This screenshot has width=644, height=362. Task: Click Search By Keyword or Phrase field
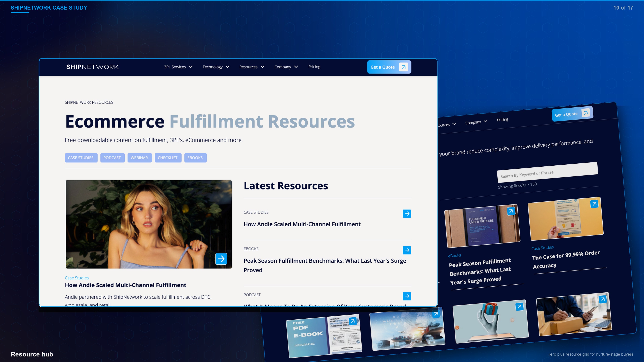547,173
